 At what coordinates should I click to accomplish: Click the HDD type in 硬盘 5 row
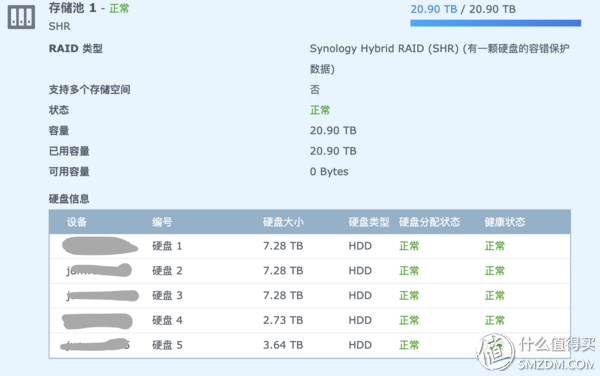click(x=360, y=345)
